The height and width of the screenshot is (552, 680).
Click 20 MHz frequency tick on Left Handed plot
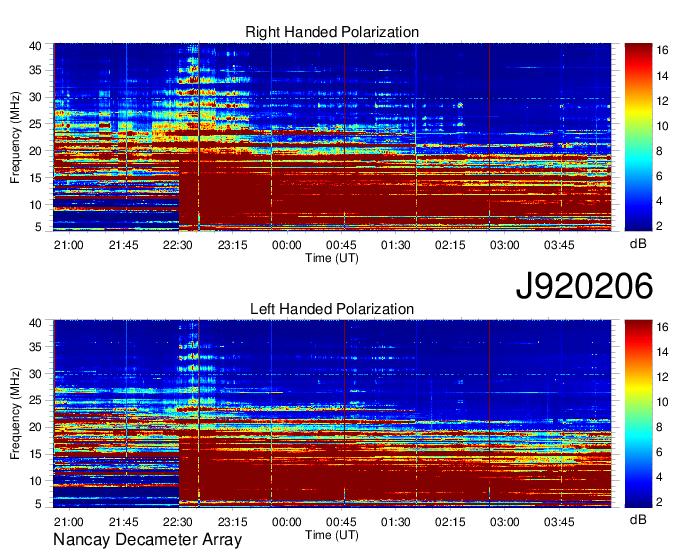coord(36,428)
